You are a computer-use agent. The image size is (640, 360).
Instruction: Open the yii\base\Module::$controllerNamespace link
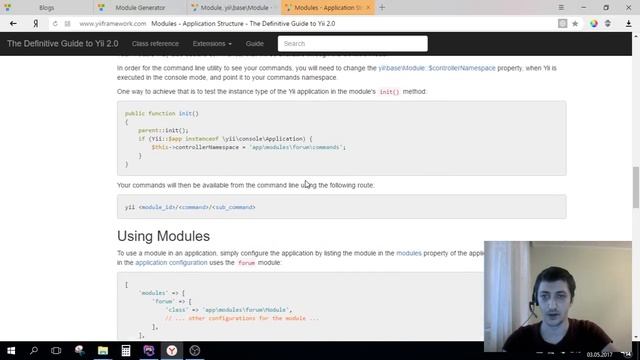point(437,68)
